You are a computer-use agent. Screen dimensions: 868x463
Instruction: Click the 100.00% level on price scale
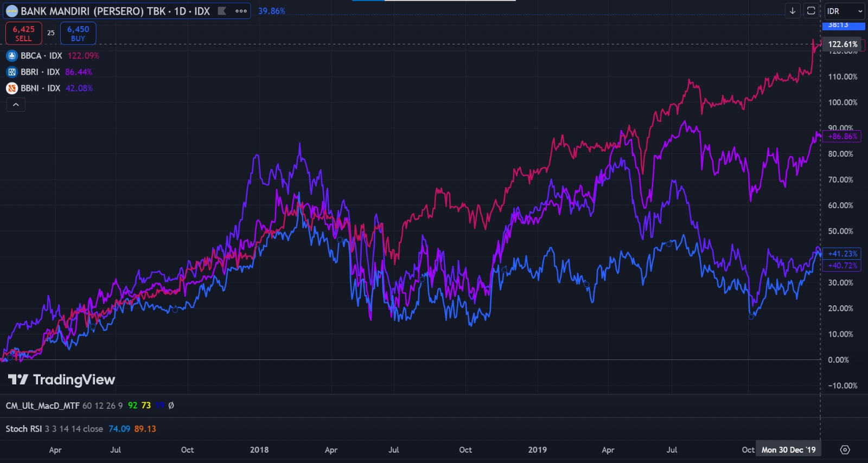[843, 102]
